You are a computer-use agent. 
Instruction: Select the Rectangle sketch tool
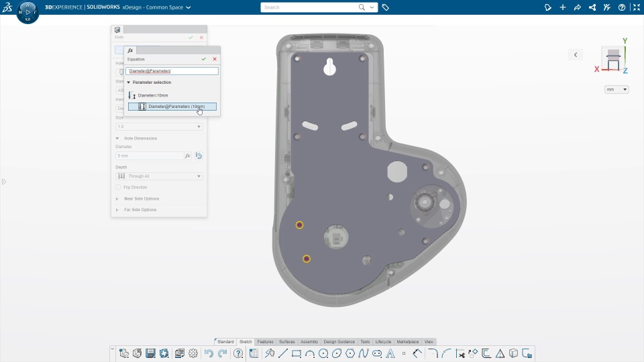point(297,353)
